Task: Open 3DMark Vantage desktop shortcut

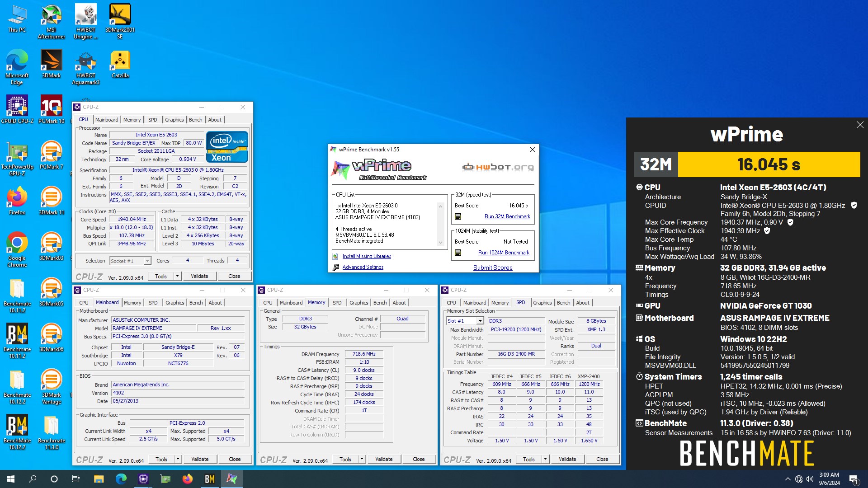Action: pyautogui.click(x=51, y=386)
